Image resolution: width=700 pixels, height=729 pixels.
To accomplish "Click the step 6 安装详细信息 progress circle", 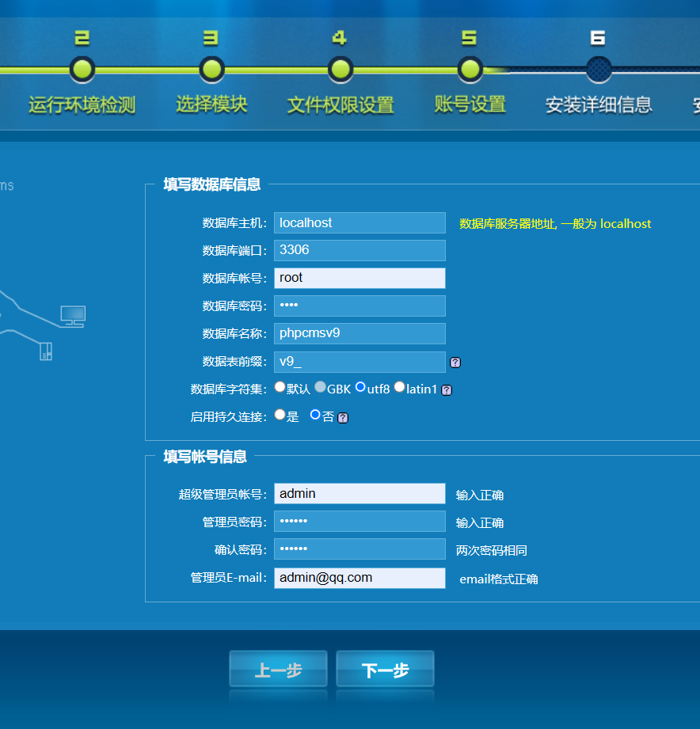I will (599, 69).
